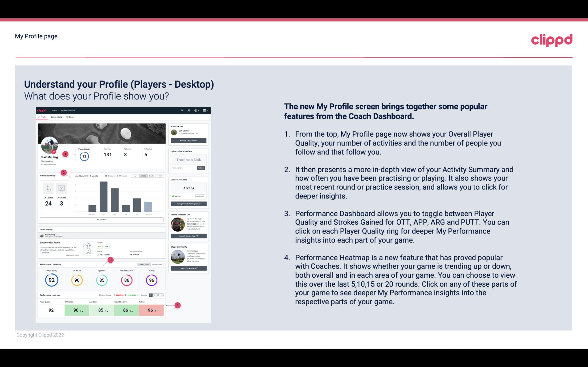
Task: Select the Putting performance ring icon
Action: click(x=151, y=280)
